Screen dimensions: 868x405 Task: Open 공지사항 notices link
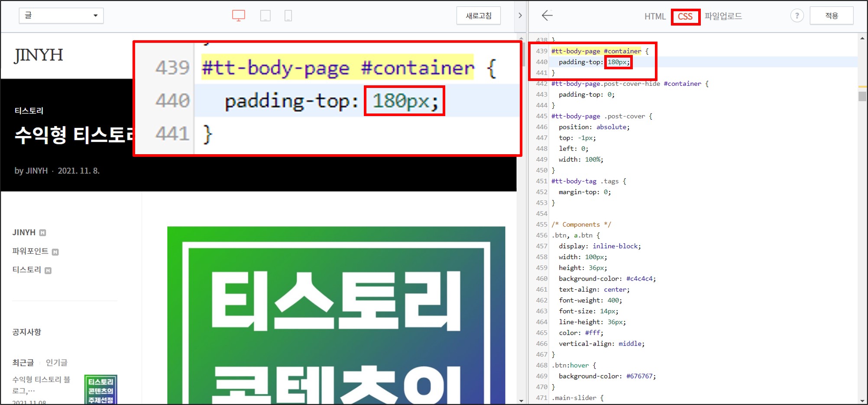coord(27,332)
